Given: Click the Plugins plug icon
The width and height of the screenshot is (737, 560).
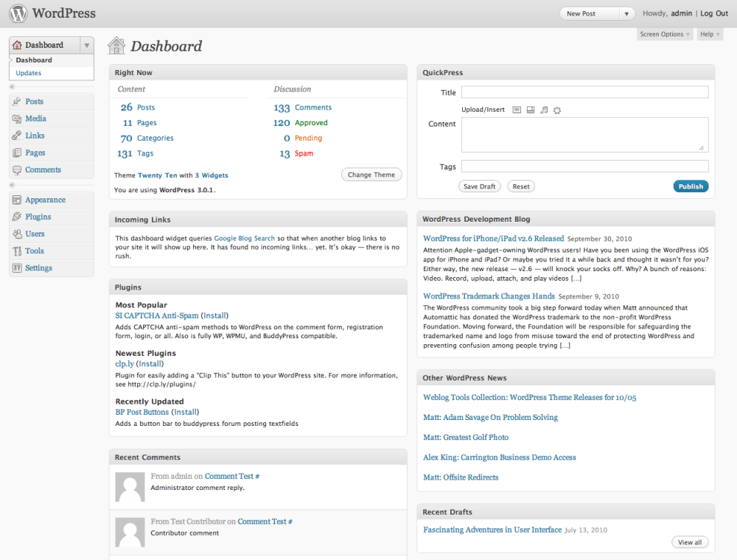Looking at the screenshot, I should tap(16, 217).
